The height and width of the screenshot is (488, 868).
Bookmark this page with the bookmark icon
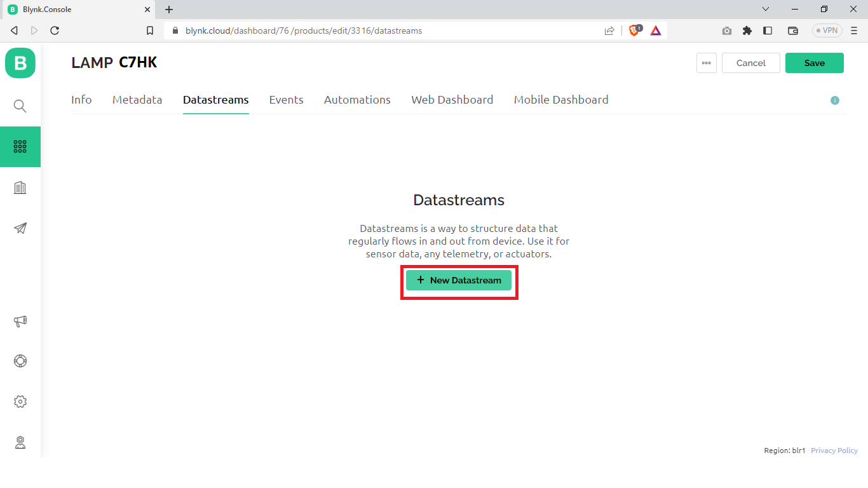point(150,30)
